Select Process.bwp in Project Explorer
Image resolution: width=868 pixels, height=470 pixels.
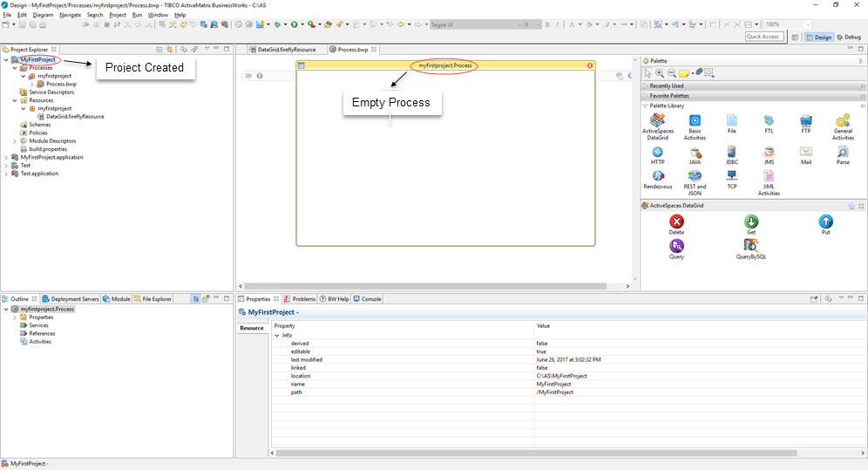click(61, 84)
